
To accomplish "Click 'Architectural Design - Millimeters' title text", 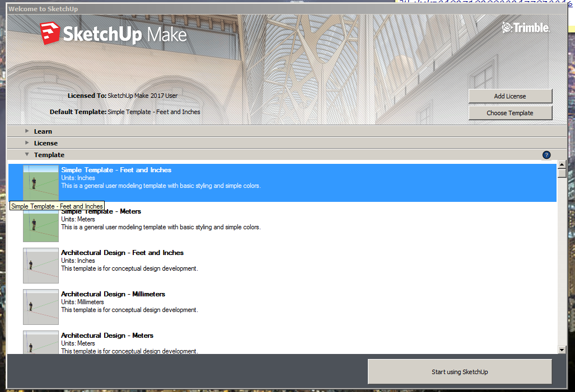I will 113,294.
